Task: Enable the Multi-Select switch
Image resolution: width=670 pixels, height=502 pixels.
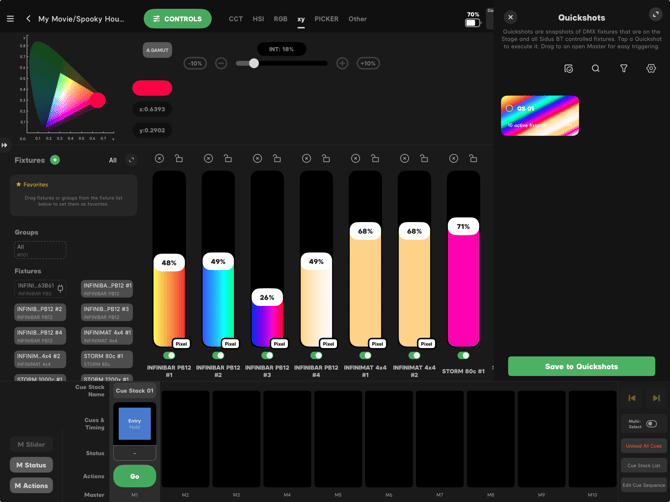Action: pos(652,424)
